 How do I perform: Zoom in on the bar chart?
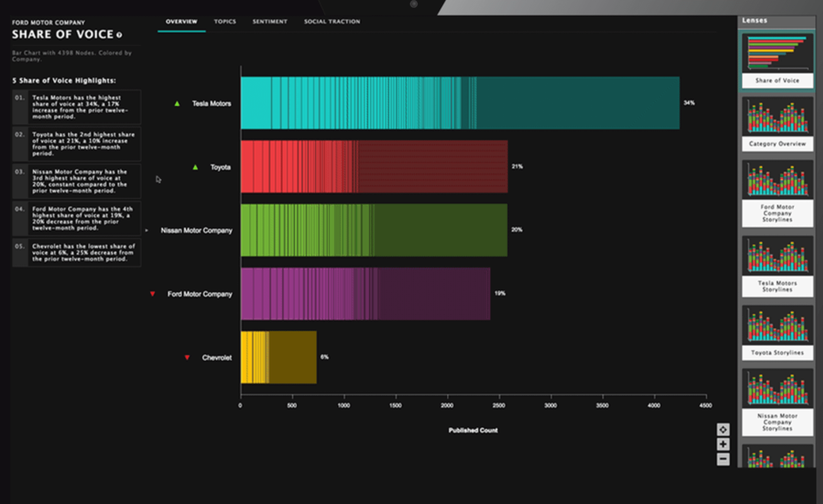(x=724, y=444)
